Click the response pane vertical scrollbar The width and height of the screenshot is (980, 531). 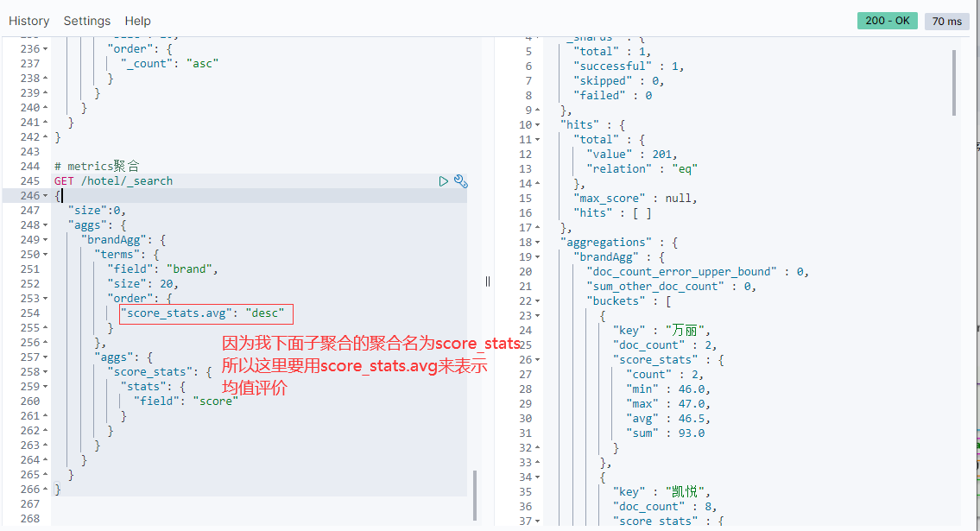[x=954, y=83]
